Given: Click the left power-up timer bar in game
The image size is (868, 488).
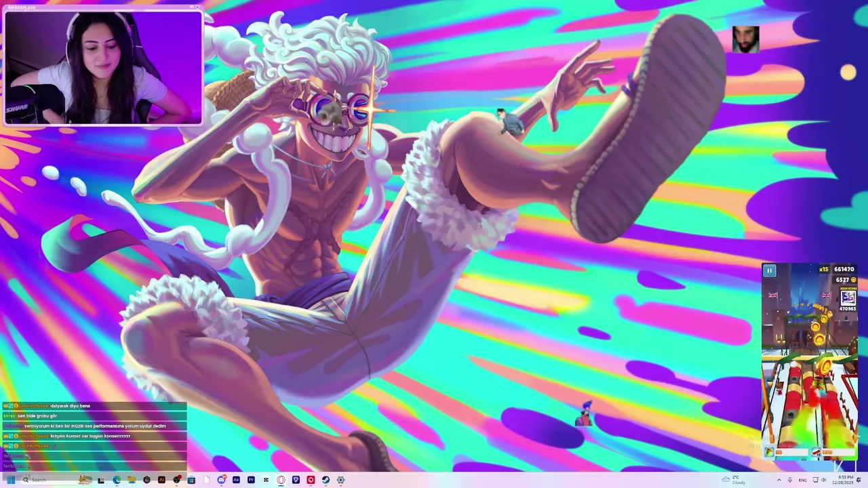Looking at the screenshot, I should (791, 452).
